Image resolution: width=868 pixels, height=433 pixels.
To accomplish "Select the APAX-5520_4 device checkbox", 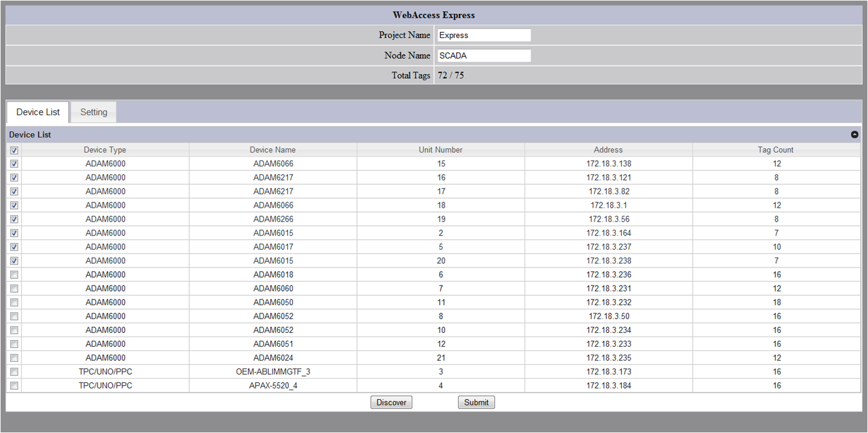I will [x=14, y=385].
